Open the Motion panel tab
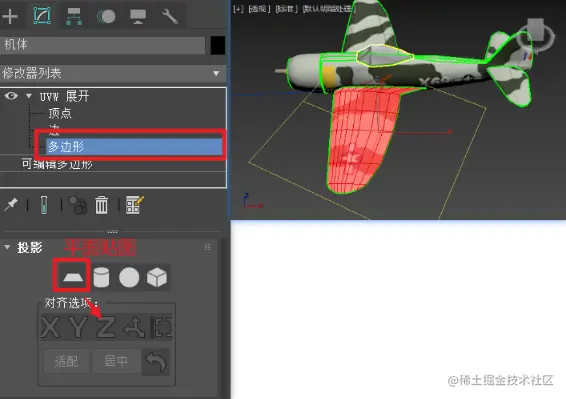This screenshot has width=566, height=399. pos(106,16)
